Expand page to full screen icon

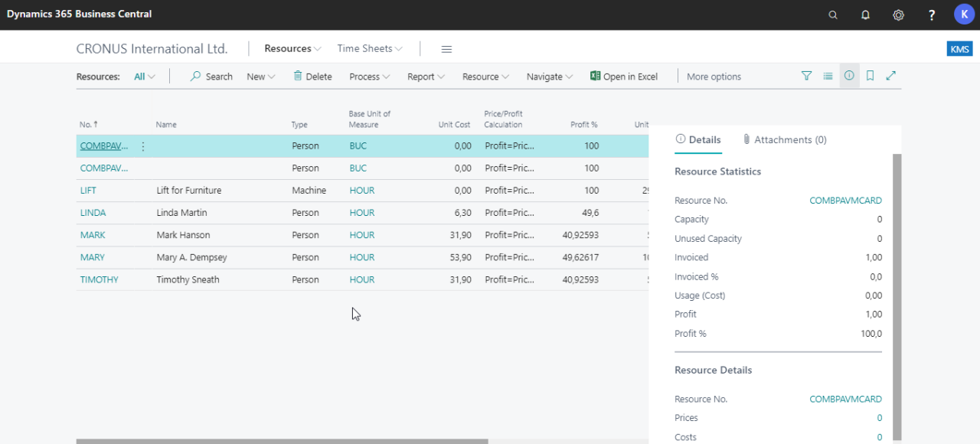point(891,76)
